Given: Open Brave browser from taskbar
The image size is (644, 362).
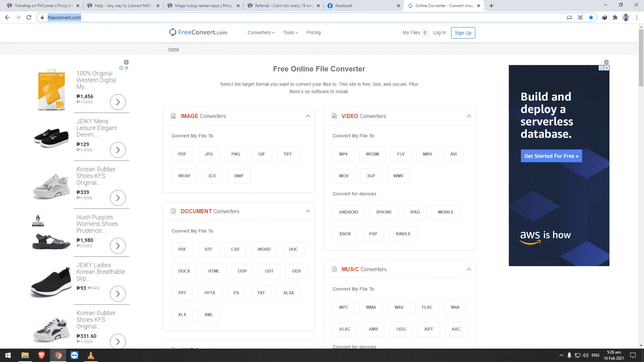Looking at the screenshot, I should [x=42, y=355].
